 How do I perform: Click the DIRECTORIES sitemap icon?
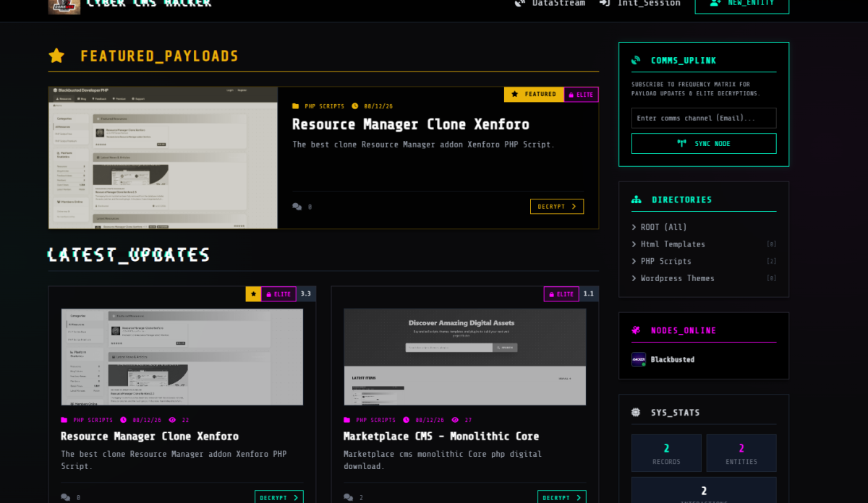[637, 199]
